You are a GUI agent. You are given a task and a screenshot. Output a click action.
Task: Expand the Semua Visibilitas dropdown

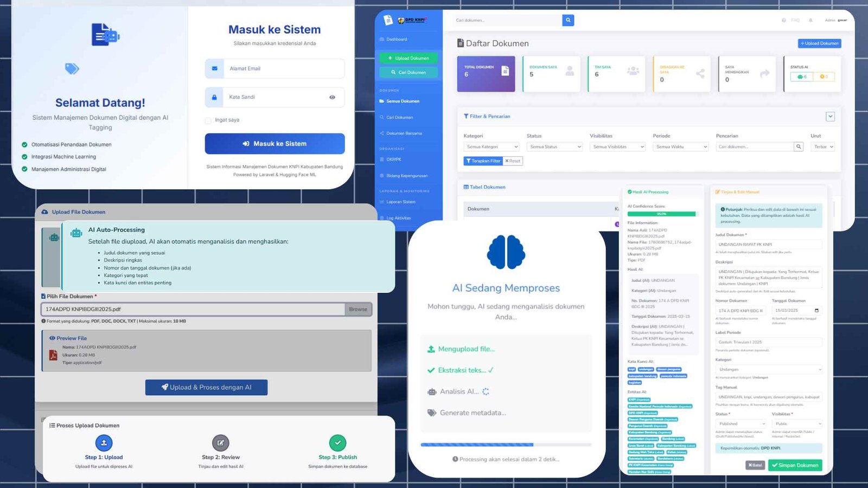tap(618, 147)
